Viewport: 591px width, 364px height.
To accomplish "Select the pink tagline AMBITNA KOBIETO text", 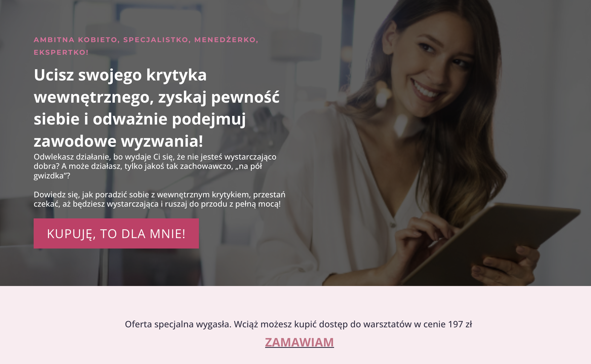I will [146, 46].
